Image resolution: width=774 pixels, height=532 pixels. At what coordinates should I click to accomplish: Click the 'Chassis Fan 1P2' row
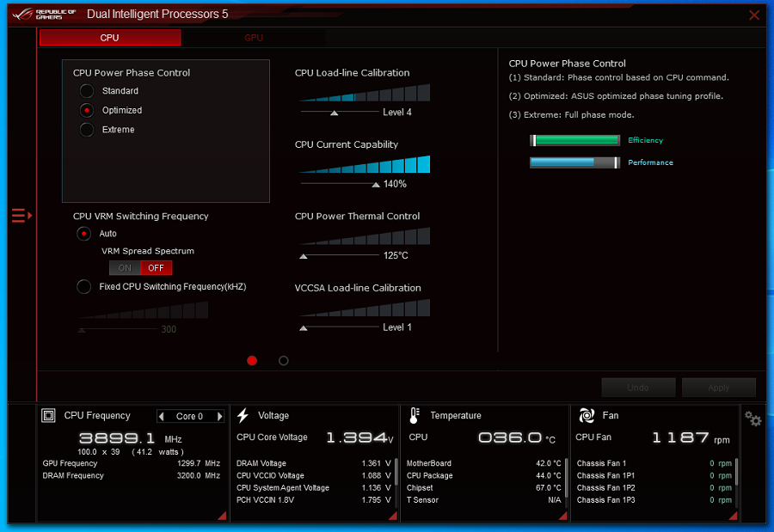[654, 488]
